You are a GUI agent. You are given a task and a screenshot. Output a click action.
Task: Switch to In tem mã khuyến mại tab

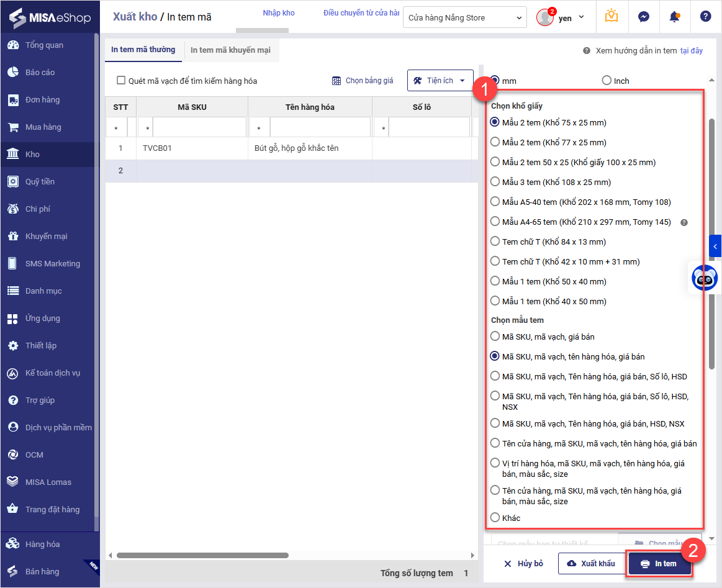pos(230,50)
